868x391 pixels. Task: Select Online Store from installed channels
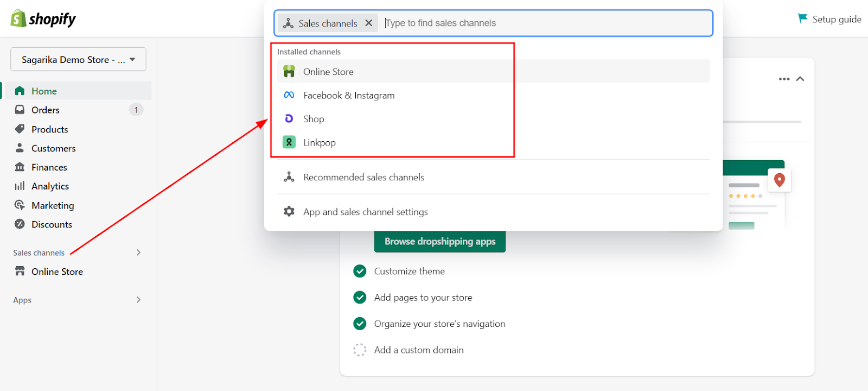[493, 71]
